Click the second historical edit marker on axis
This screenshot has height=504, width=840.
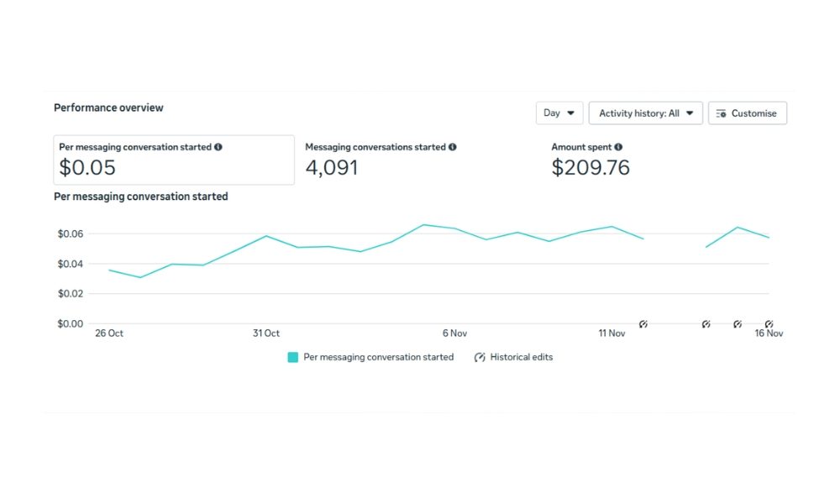tap(706, 324)
